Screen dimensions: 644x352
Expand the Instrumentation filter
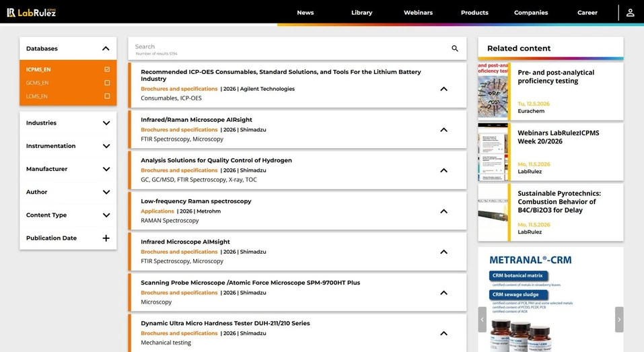point(106,146)
